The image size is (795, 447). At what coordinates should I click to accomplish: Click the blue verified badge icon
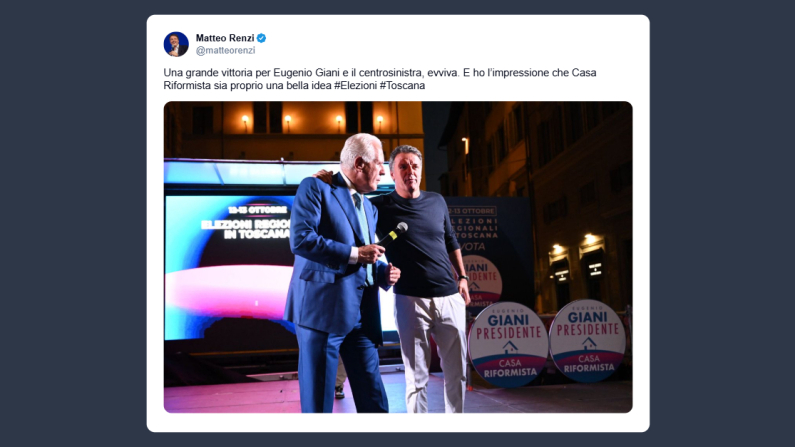[x=262, y=38]
